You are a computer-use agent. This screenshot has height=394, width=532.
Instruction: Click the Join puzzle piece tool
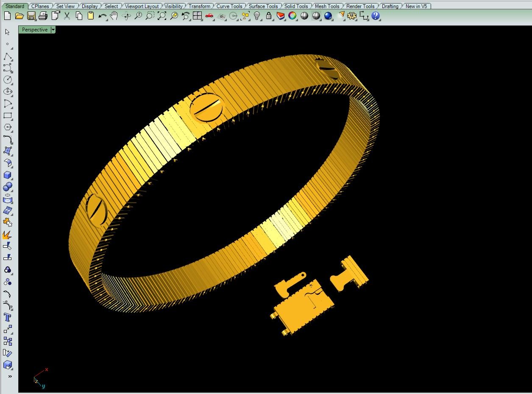tap(7, 222)
